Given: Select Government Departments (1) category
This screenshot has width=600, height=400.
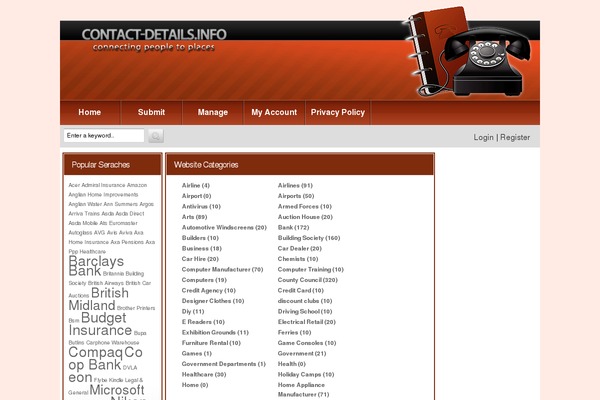Looking at the screenshot, I should [223, 364].
